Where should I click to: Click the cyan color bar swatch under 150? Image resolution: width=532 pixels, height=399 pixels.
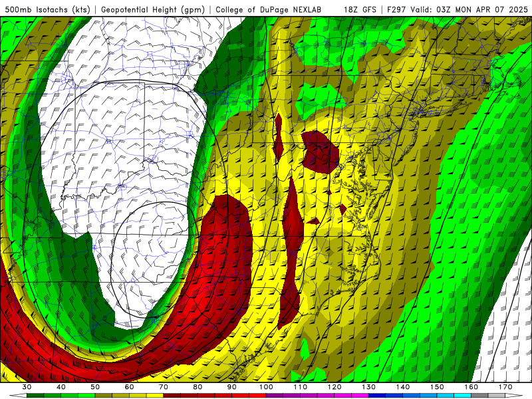click(x=446, y=396)
